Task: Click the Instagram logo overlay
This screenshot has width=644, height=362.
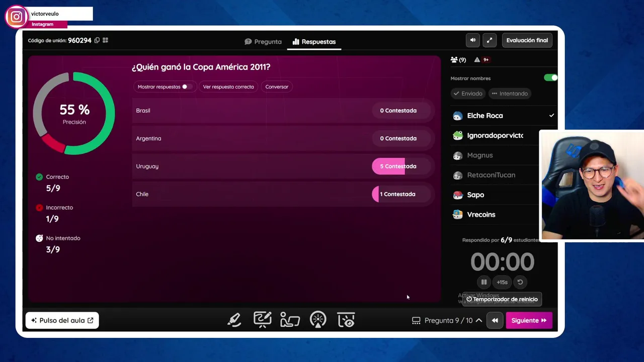Action: tap(16, 17)
